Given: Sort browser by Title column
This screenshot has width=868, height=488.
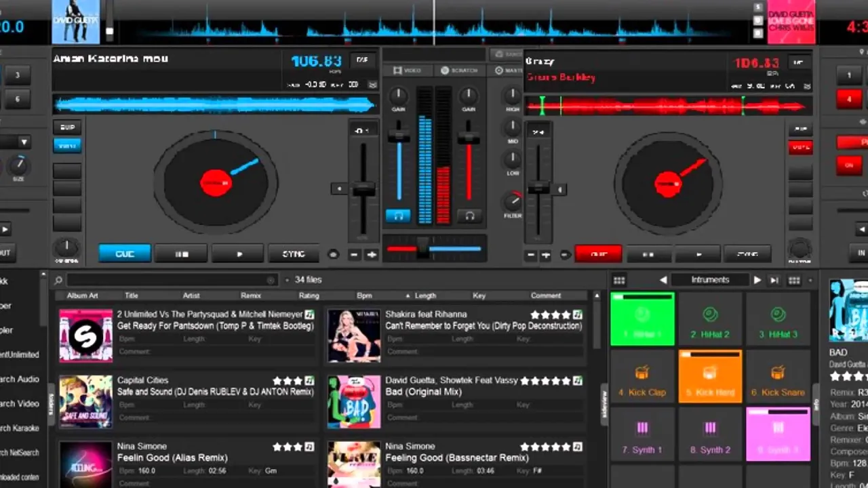Looking at the screenshot, I should point(132,296).
